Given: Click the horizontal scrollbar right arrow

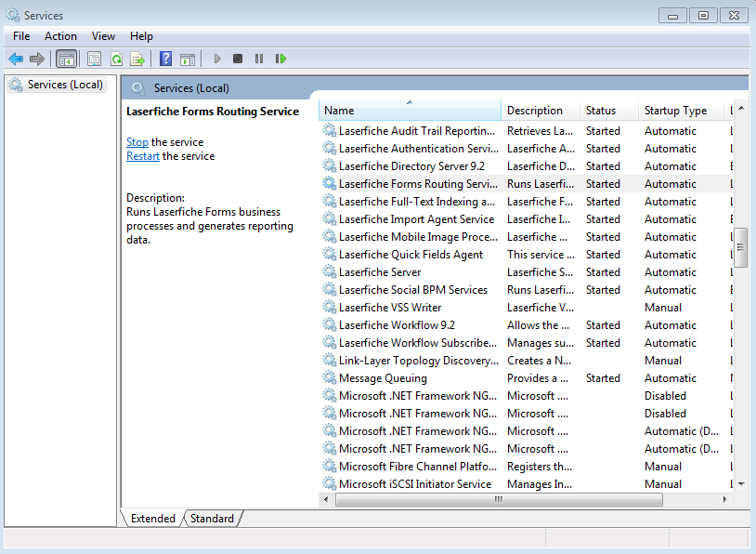Looking at the screenshot, I should pos(724,499).
